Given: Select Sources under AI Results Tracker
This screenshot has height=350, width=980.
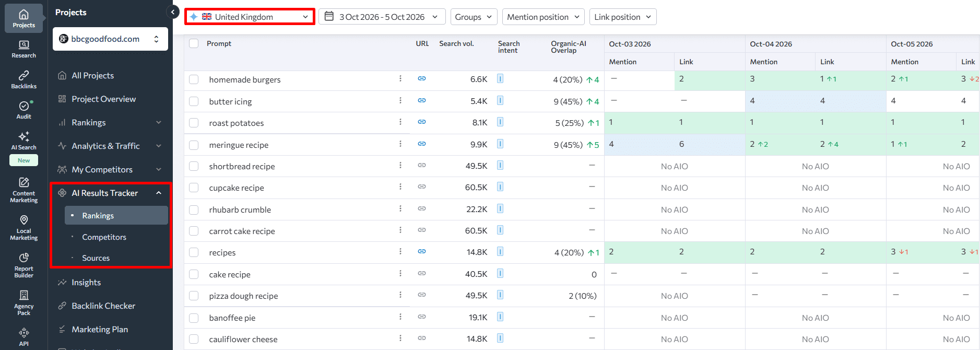Looking at the screenshot, I should [96, 258].
